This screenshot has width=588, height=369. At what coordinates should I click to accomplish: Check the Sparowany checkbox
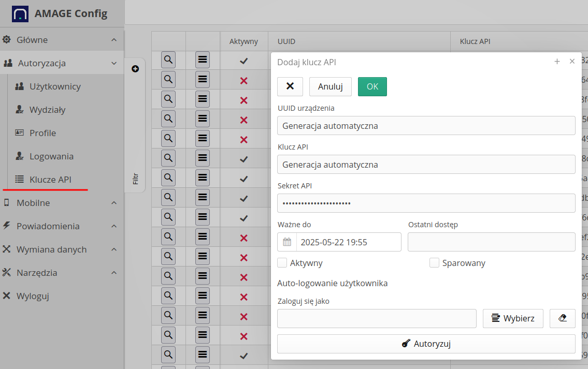434,263
